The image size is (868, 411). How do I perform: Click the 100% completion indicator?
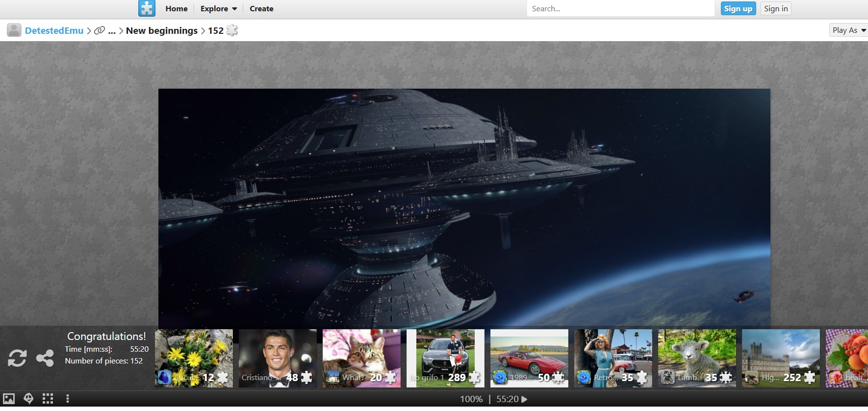coord(471,399)
